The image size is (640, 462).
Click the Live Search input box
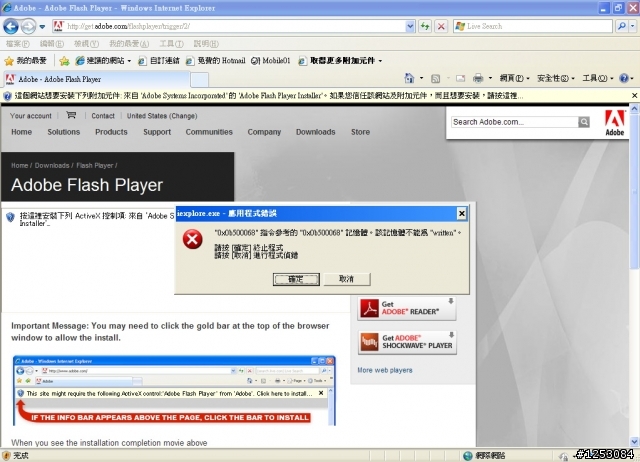533,27
